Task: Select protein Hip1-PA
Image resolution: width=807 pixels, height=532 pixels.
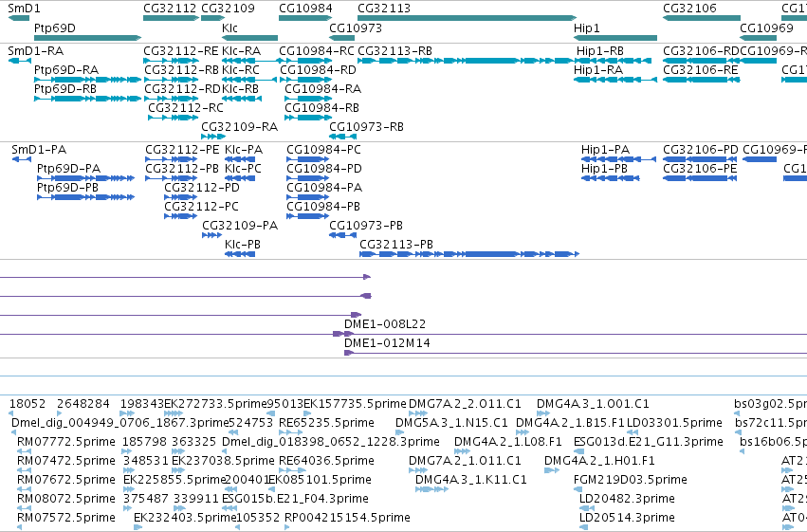Action: (605, 150)
